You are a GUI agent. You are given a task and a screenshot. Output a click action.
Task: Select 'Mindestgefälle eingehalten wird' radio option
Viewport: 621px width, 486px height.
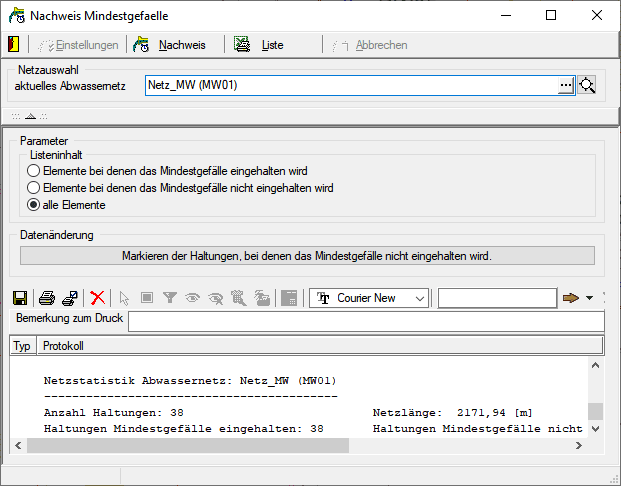(x=33, y=171)
